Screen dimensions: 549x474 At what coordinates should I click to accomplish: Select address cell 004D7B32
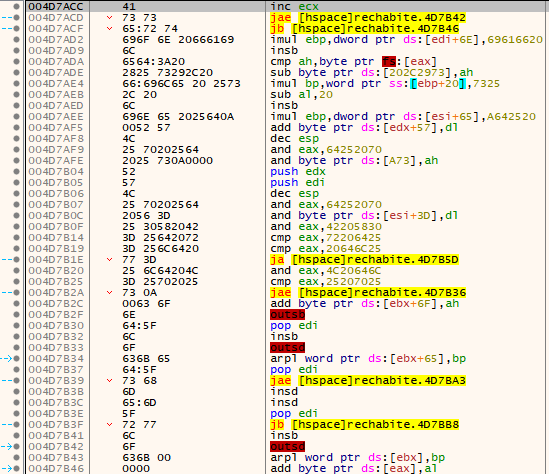click(56, 337)
